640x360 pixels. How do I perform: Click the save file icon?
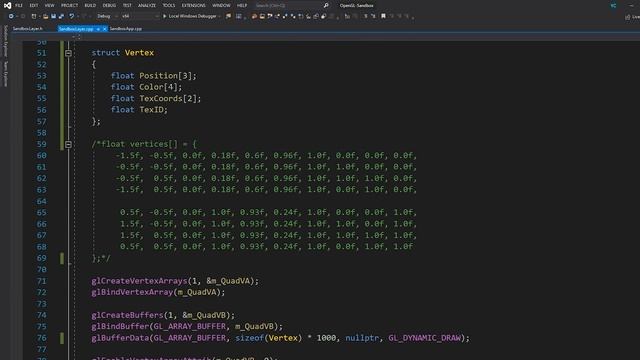pos(53,16)
